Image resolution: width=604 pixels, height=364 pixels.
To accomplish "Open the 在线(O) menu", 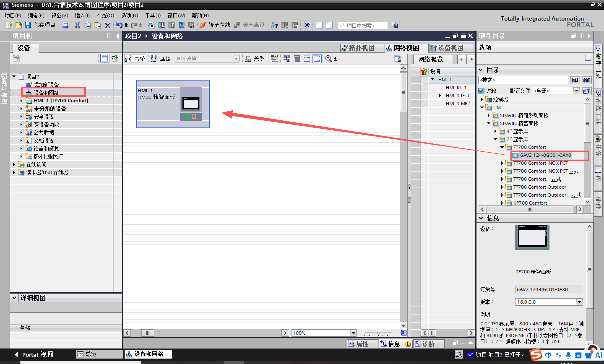I will pyautogui.click(x=105, y=16).
